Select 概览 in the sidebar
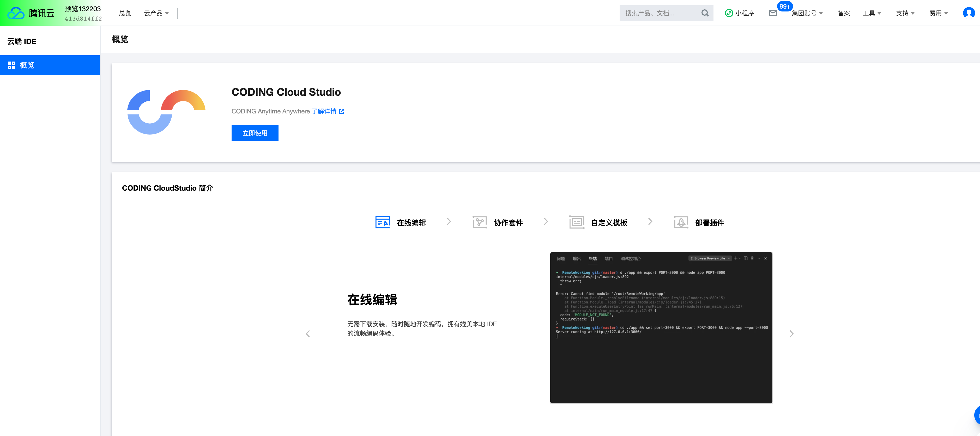The image size is (980, 436). [50, 65]
